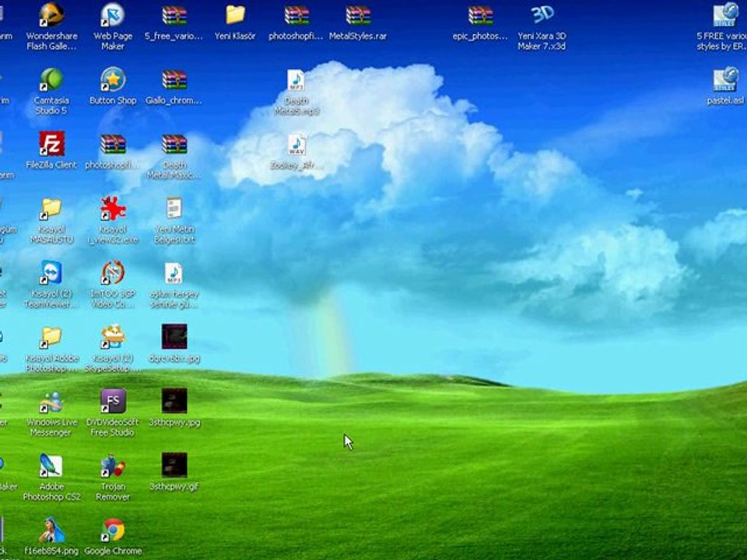The width and height of the screenshot is (747, 560).
Task: Select the dqrcv6bx.jpg image thumbnail
Action: tap(174, 337)
